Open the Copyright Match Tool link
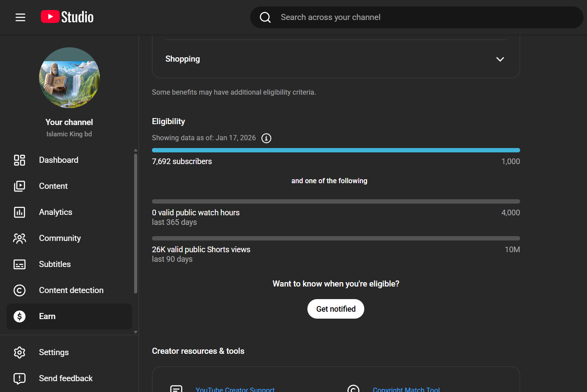587x392 pixels. 406,389
